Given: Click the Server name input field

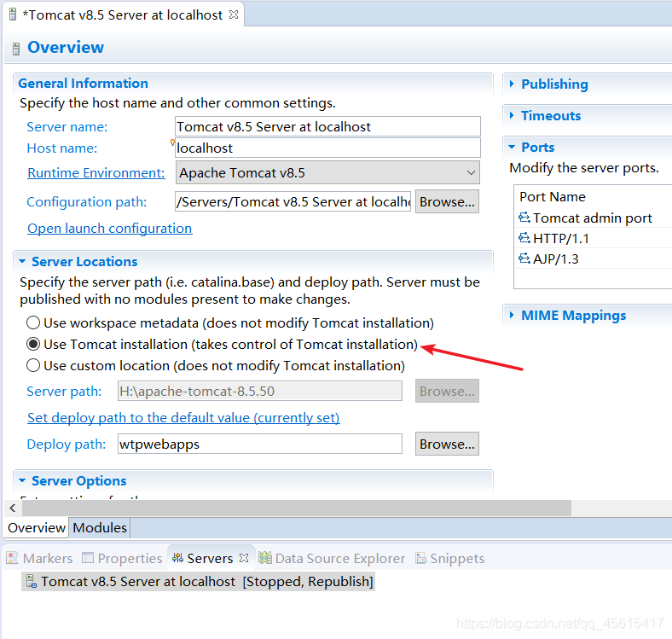Looking at the screenshot, I should point(327,126).
